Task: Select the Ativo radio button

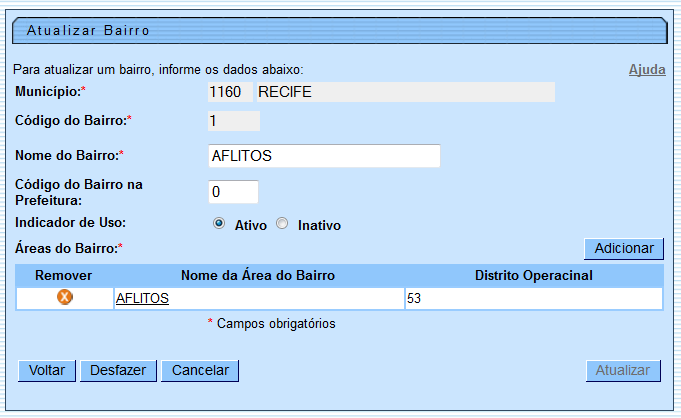Action: click(x=219, y=224)
